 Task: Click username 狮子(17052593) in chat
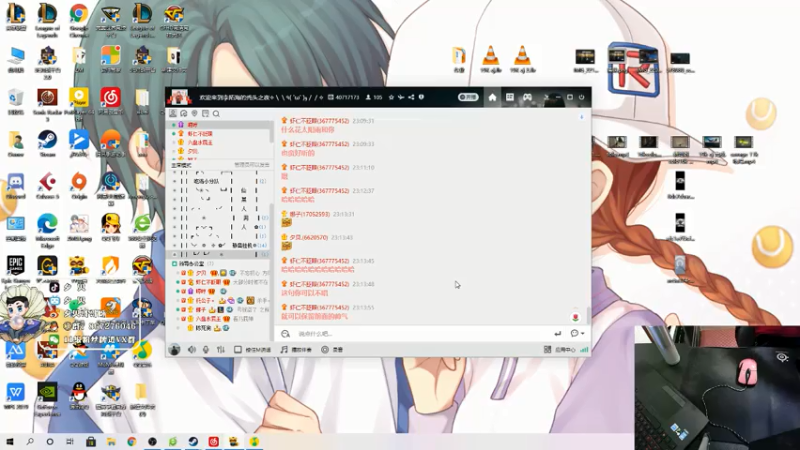point(309,214)
